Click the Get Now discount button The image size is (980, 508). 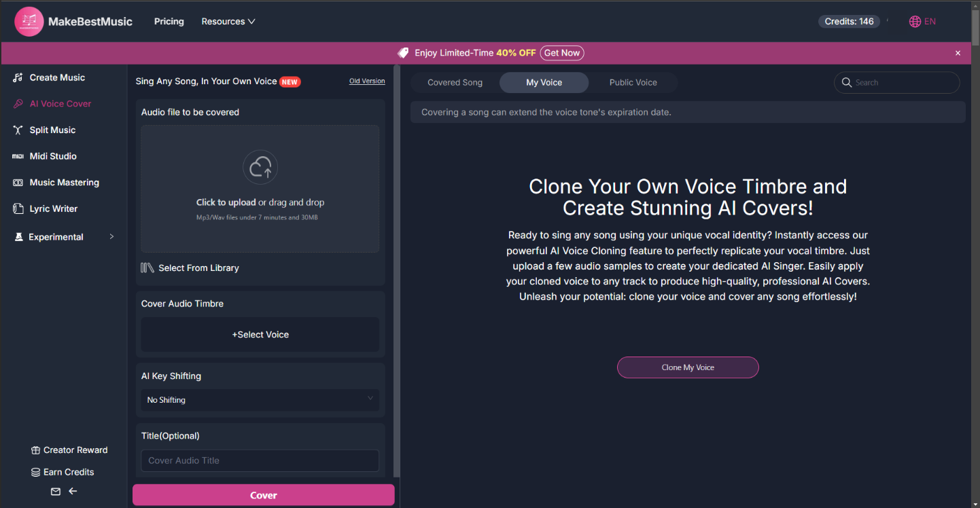561,53
